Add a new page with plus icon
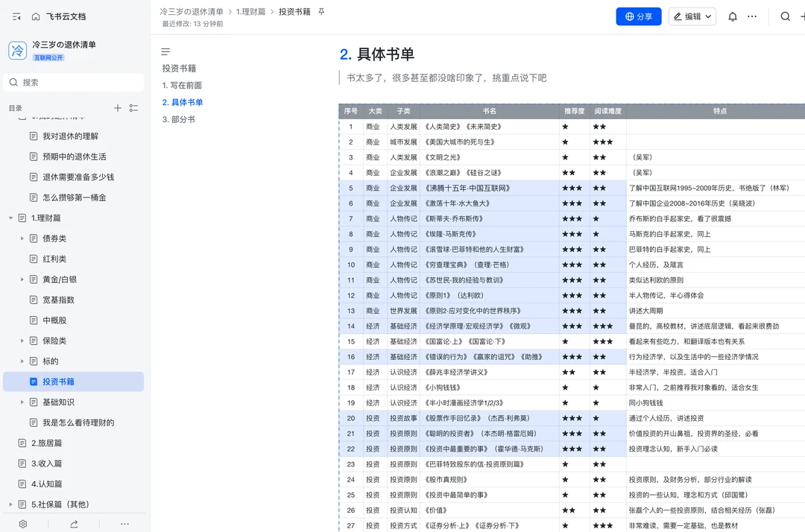The height and width of the screenshot is (532, 805). [118, 108]
